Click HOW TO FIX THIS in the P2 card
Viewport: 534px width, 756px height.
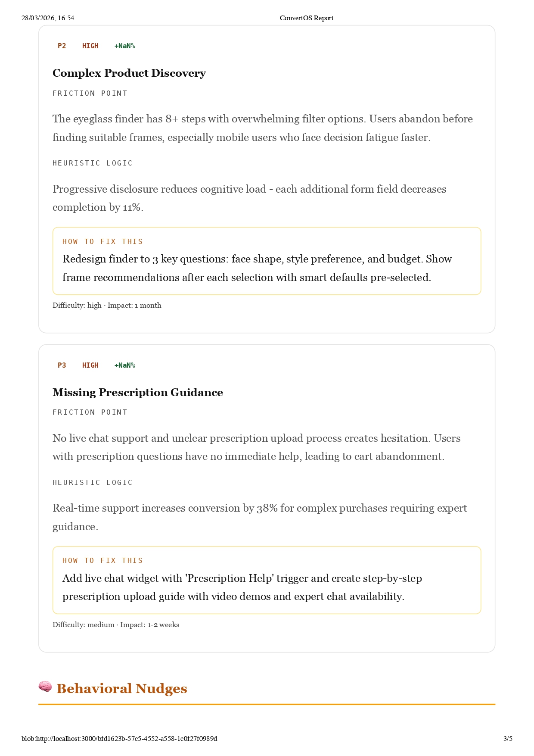coord(102,242)
